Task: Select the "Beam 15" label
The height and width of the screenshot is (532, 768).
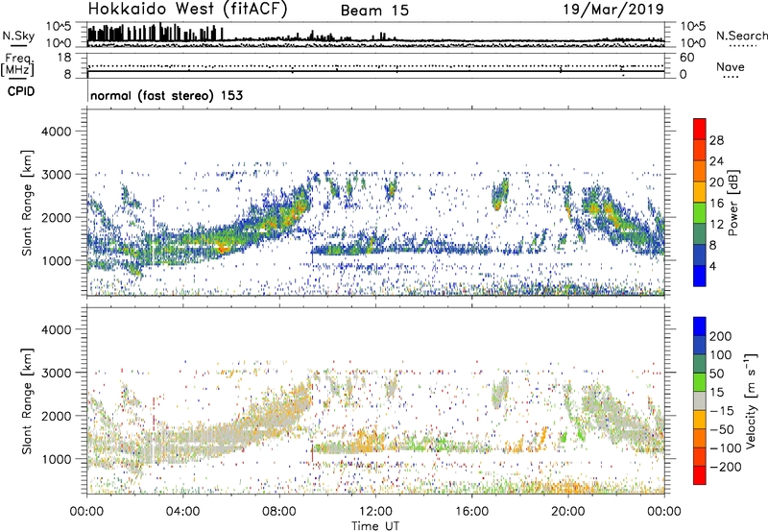Action: click(374, 11)
